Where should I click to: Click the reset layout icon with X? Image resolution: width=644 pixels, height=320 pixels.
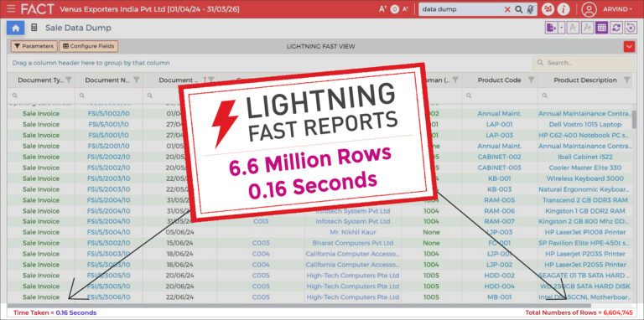click(631, 28)
